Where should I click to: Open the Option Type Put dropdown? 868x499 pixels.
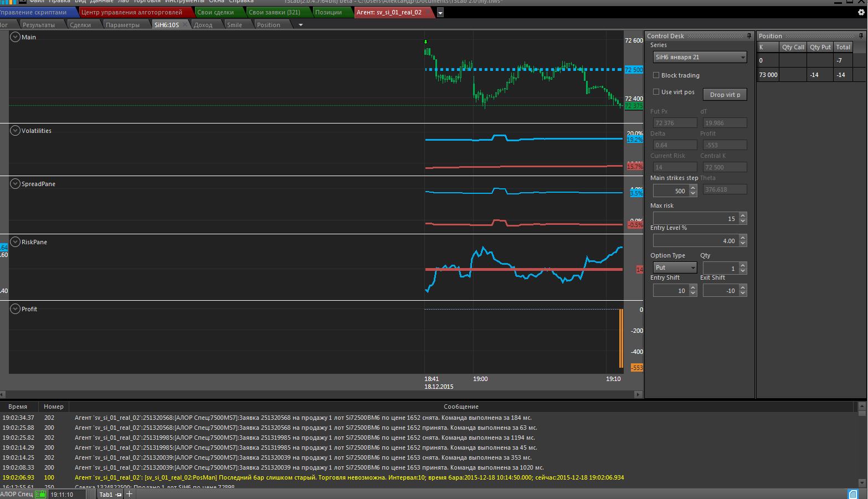[x=675, y=267]
